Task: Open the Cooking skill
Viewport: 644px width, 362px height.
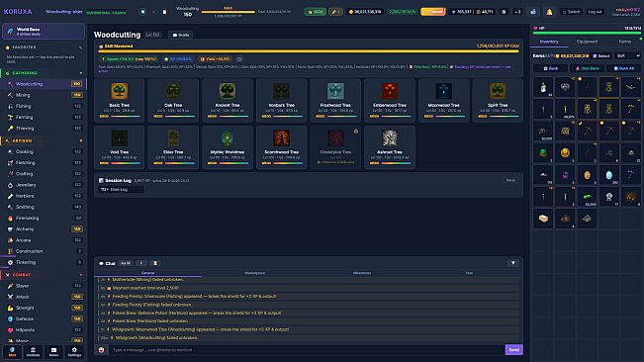Action: [x=44, y=151]
